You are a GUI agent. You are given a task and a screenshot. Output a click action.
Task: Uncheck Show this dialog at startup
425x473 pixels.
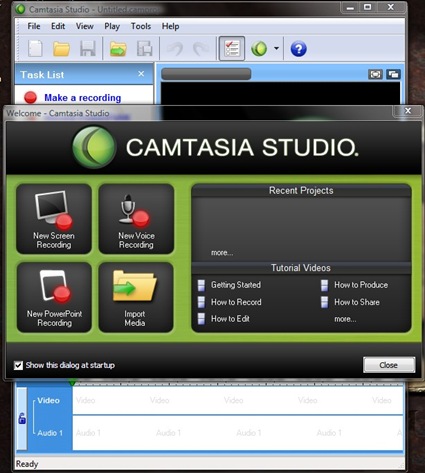19,366
